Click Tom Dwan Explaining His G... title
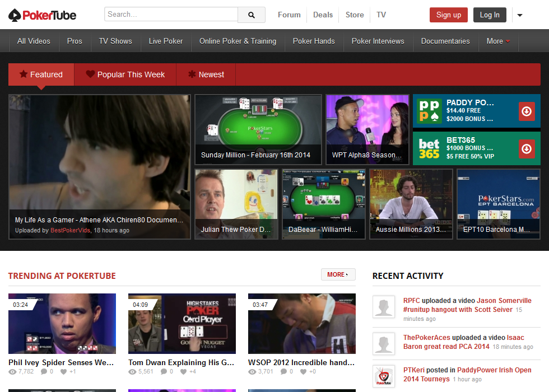Image resolution: width=549 pixels, height=392 pixels. click(182, 362)
